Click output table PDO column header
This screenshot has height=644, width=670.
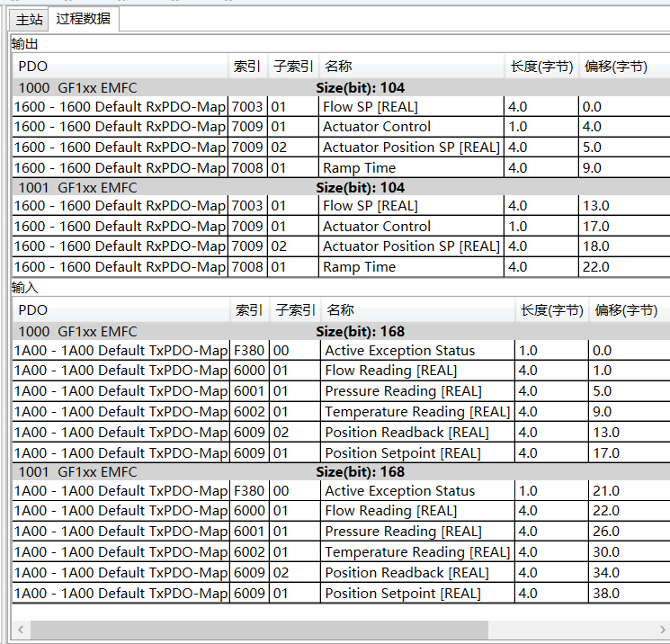[121, 67]
